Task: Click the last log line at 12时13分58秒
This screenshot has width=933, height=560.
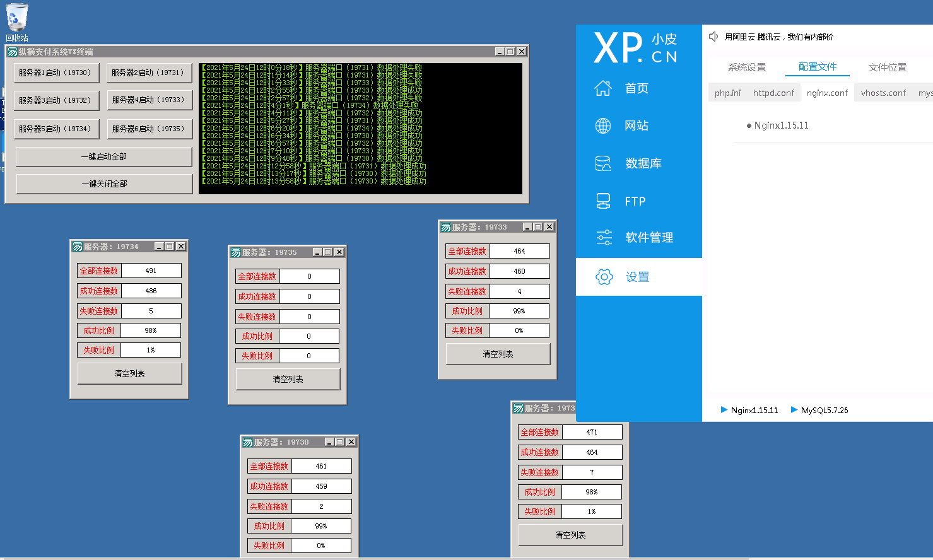Action: click(x=314, y=181)
